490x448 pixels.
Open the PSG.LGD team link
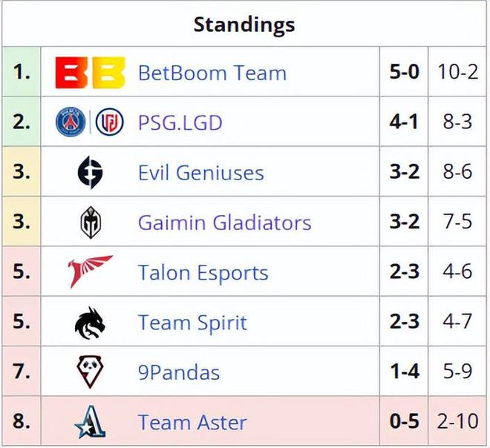[180, 122]
